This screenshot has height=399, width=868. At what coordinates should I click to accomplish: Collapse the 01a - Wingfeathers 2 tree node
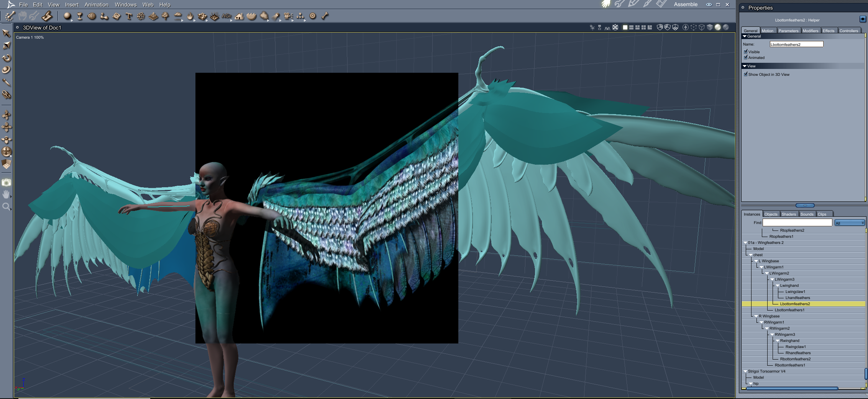745,243
